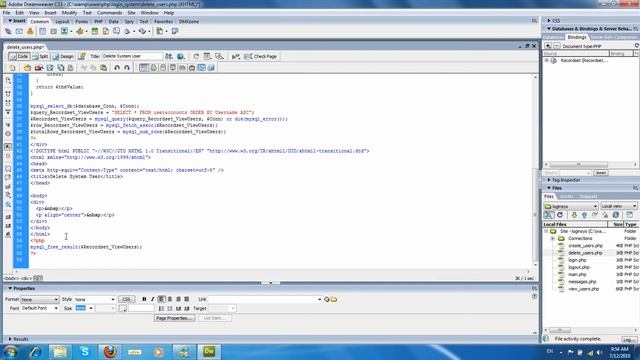Open the Local view dropdown

click(x=619, y=206)
